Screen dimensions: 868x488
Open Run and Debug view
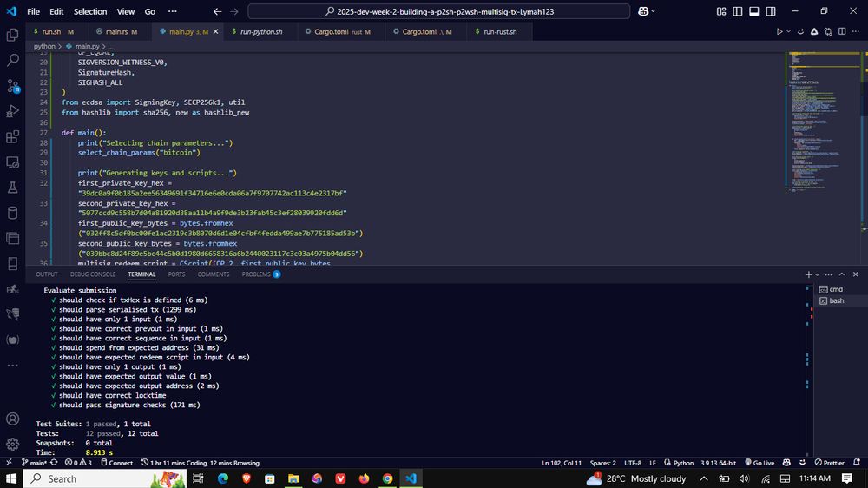[x=12, y=111]
